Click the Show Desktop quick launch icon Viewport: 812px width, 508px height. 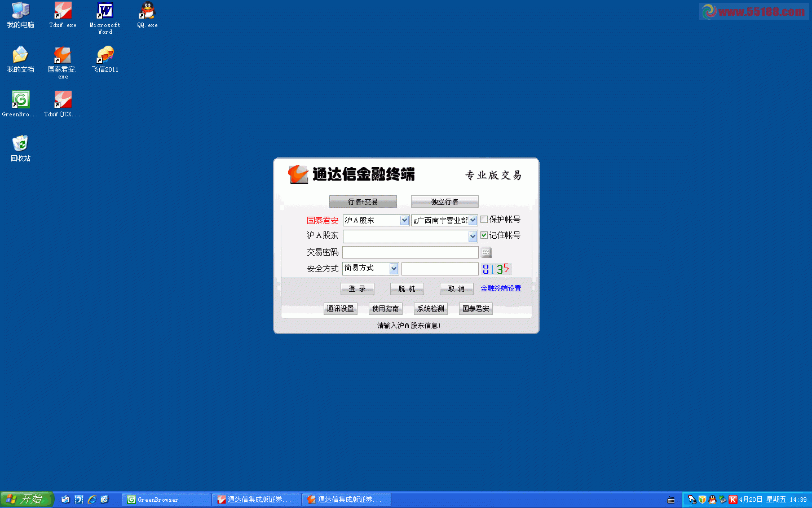65,500
